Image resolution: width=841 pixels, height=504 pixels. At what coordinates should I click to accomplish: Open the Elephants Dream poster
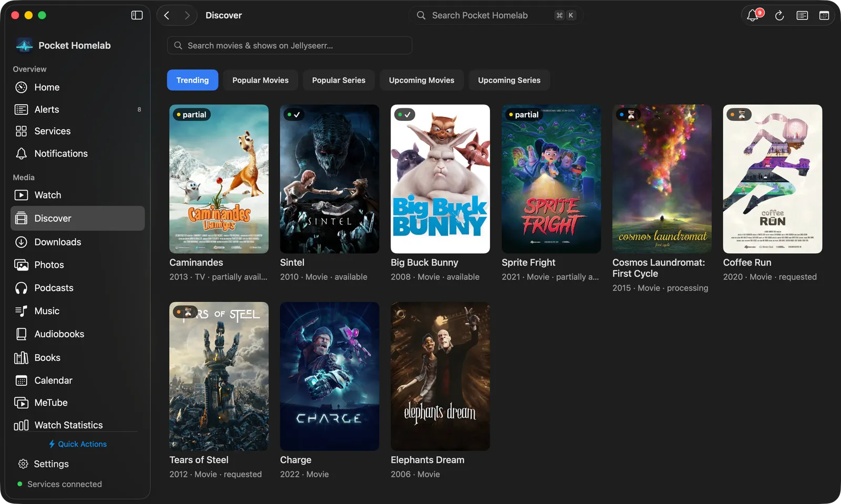tap(440, 376)
